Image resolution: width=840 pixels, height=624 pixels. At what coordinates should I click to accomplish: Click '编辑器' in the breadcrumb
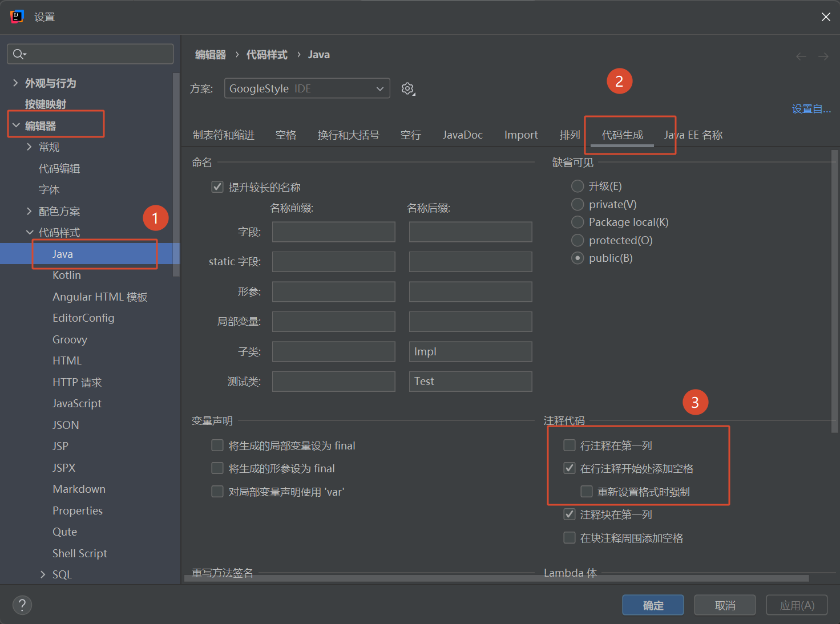click(x=211, y=55)
